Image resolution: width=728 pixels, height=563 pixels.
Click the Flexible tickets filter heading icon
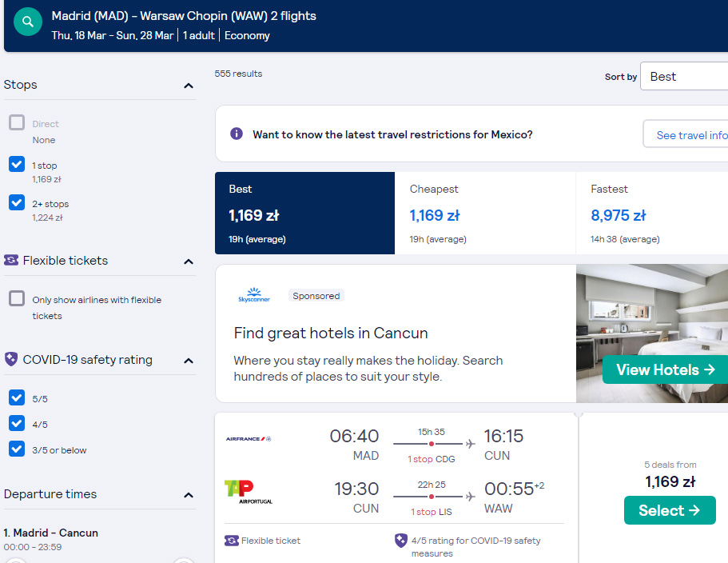pyautogui.click(x=11, y=260)
